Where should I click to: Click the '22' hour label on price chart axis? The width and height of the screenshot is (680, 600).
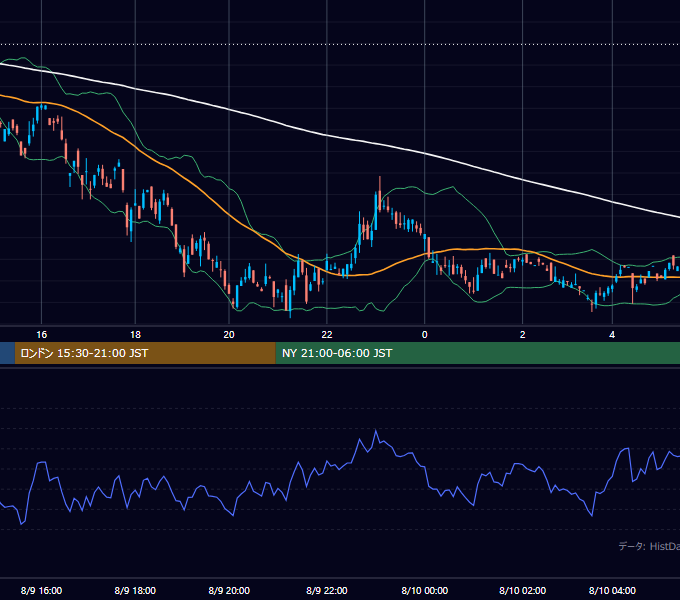327,335
